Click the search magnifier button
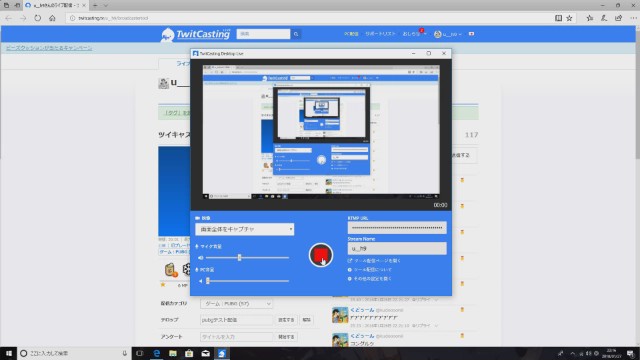 (296, 34)
